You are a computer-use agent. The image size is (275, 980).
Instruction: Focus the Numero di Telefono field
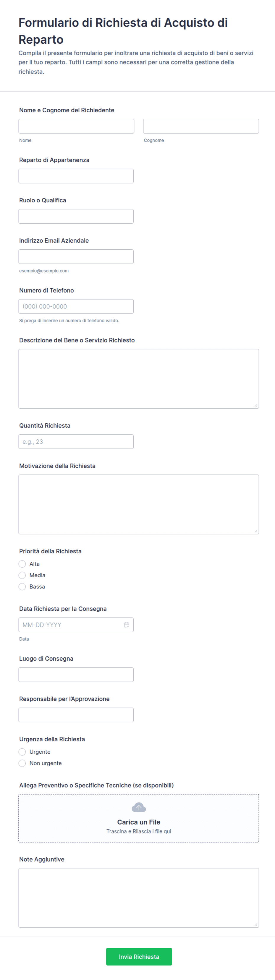click(x=76, y=306)
